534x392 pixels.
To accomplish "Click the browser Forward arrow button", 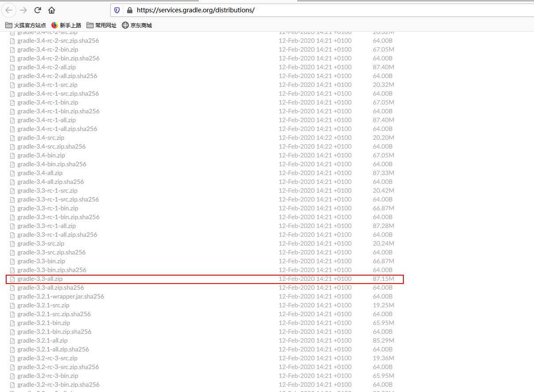I will (x=23, y=10).
